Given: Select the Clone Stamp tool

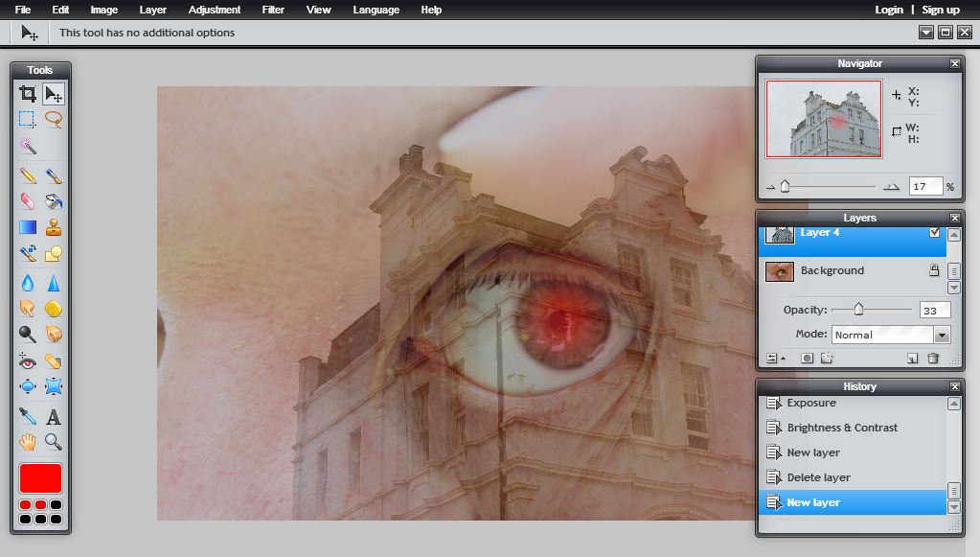Looking at the screenshot, I should (x=54, y=227).
